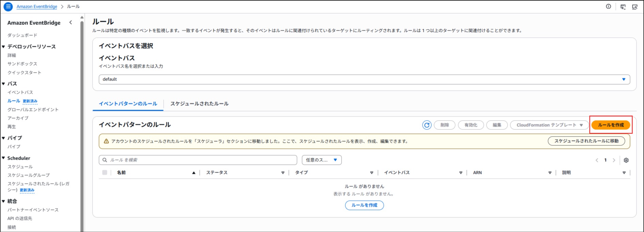Image resolution: width=644 pixels, height=232 pixels.
Task: Click the refresh rules icon
Action: (x=427, y=125)
